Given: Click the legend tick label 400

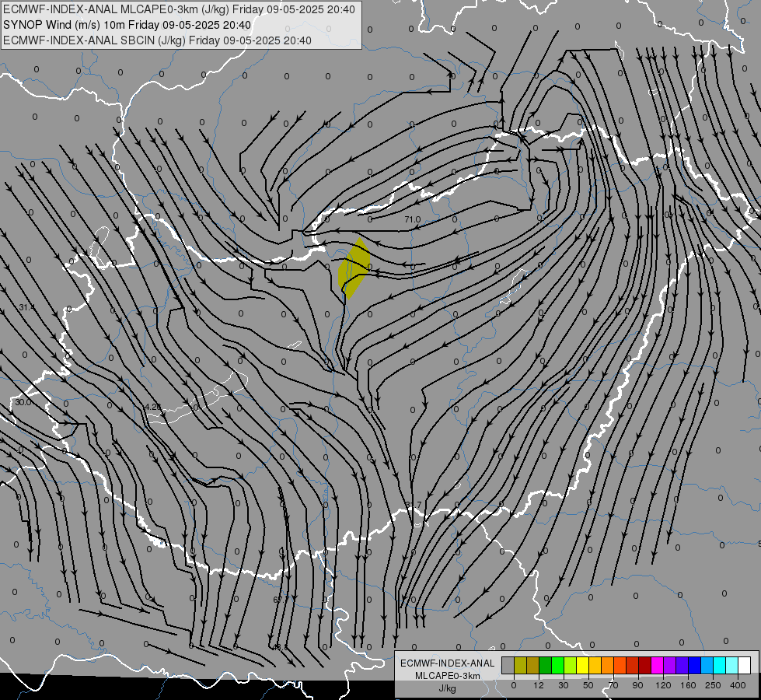Looking at the screenshot, I should click(x=738, y=685).
